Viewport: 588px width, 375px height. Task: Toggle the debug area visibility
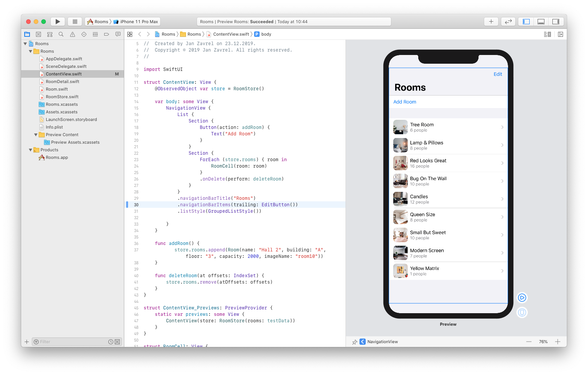(x=541, y=21)
